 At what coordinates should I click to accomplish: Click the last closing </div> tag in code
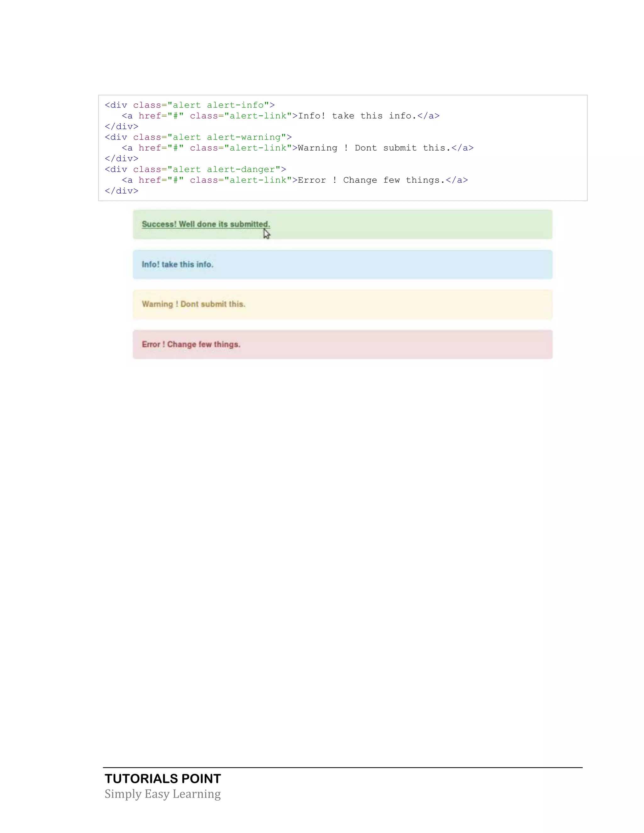click(121, 191)
